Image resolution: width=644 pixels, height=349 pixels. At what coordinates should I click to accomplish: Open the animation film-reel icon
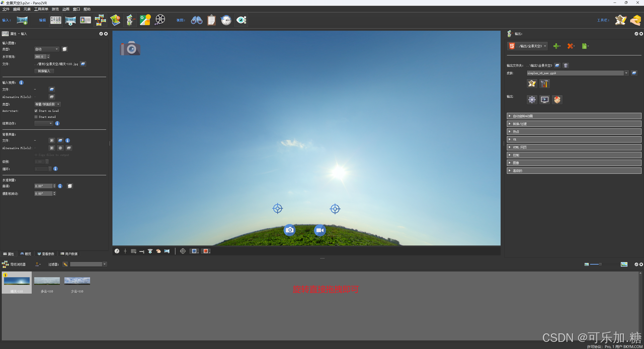[160, 20]
